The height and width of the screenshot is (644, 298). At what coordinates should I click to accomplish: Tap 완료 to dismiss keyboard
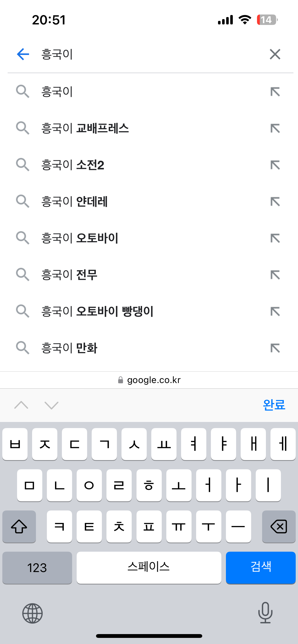(x=274, y=405)
